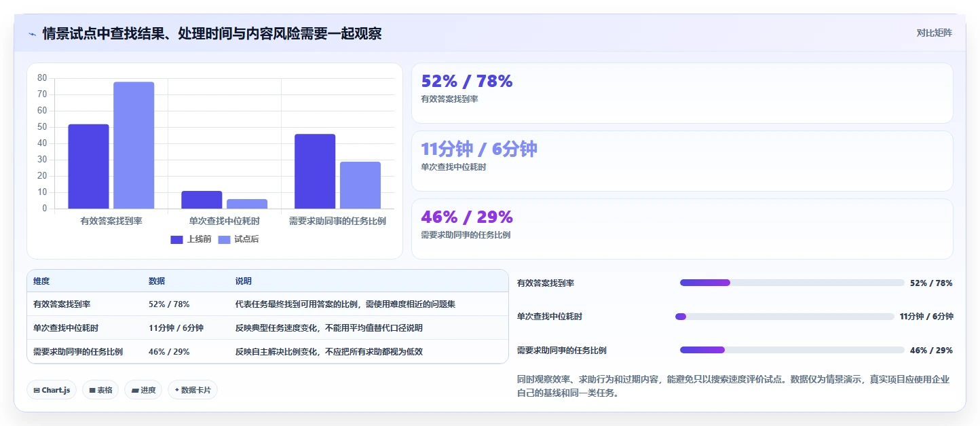Click table value 11分钟 / 6分钟

pos(176,328)
